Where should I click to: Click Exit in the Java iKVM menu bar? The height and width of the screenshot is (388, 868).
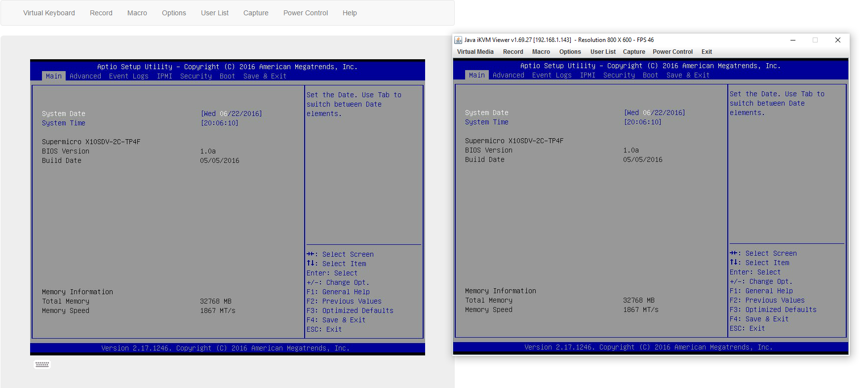pyautogui.click(x=707, y=52)
